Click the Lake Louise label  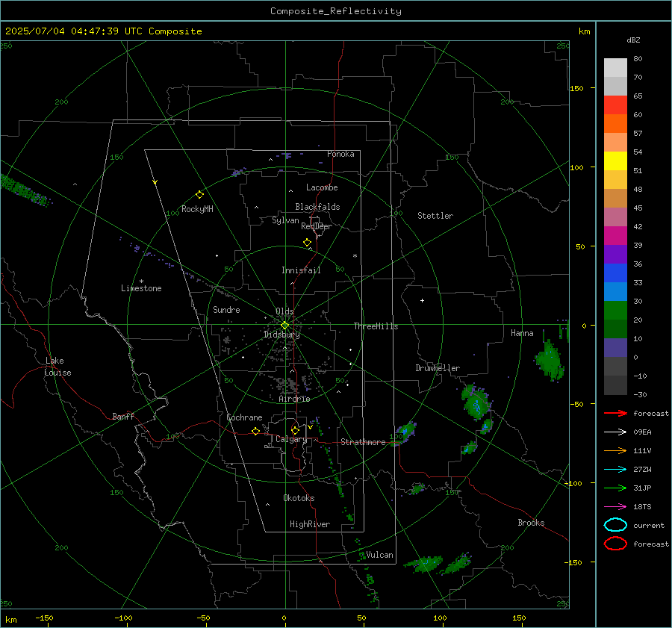[x=57, y=367]
